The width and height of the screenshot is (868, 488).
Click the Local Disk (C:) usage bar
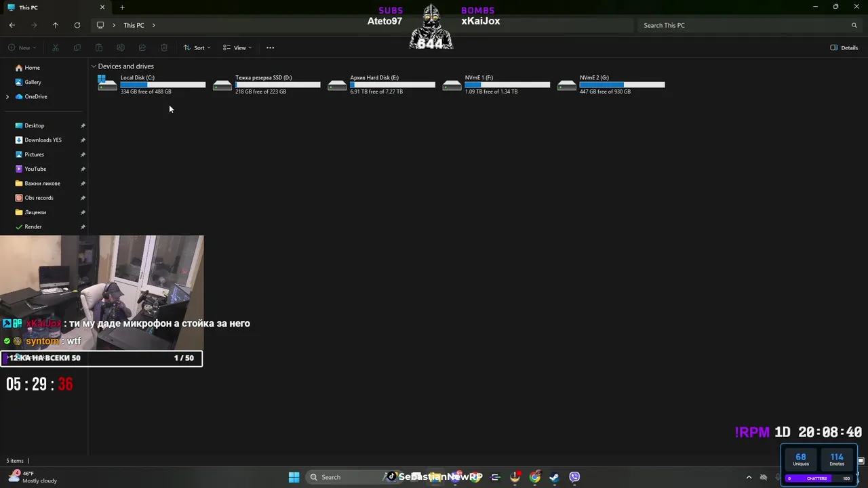click(x=163, y=85)
